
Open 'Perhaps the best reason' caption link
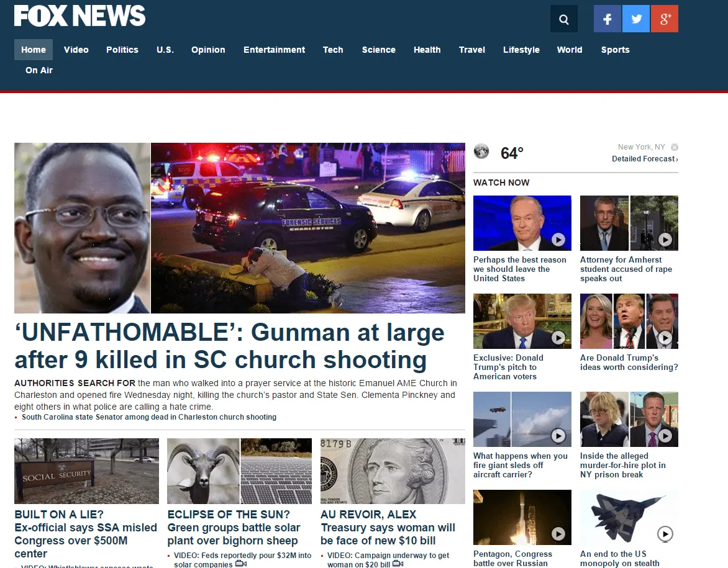pos(519,269)
